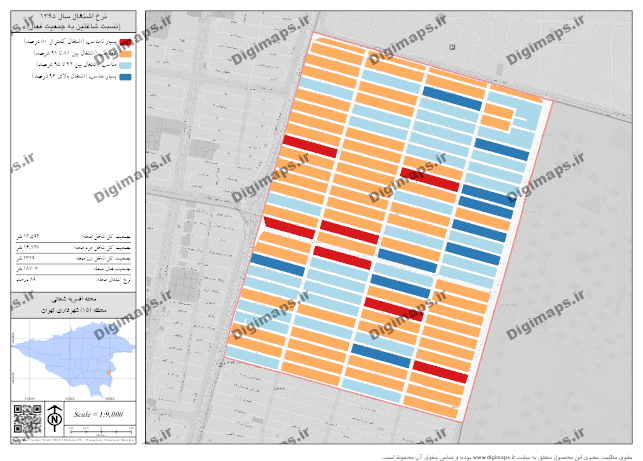Click the 'جمعیت کل شاغل محله' statistic row
The height and width of the screenshot is (461, 643).
click(x=73, y=237)
